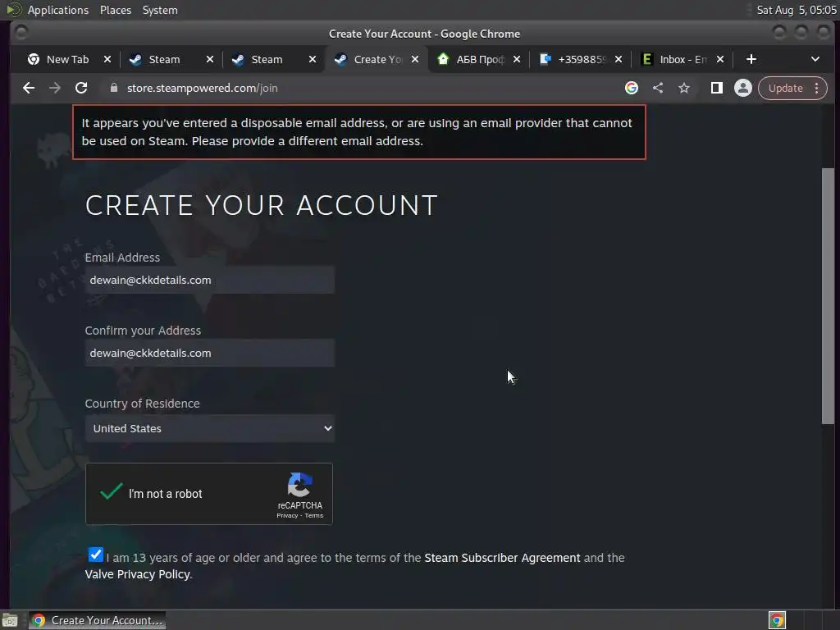Open the Applications menu
840x630 pixels.
click(x=58, y=10)
